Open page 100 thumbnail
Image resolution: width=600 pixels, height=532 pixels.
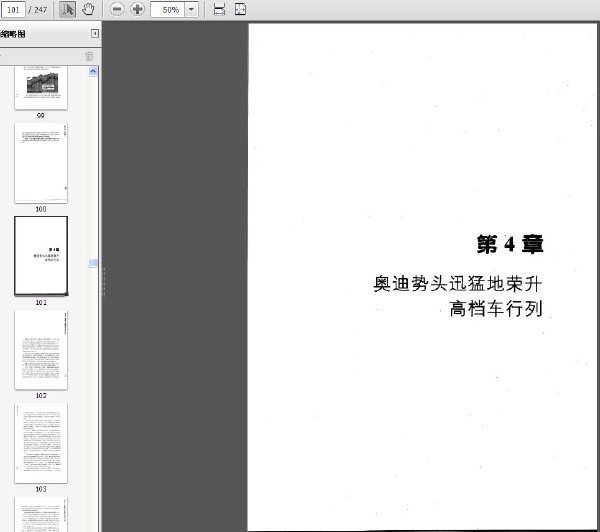tap(41, 163)
